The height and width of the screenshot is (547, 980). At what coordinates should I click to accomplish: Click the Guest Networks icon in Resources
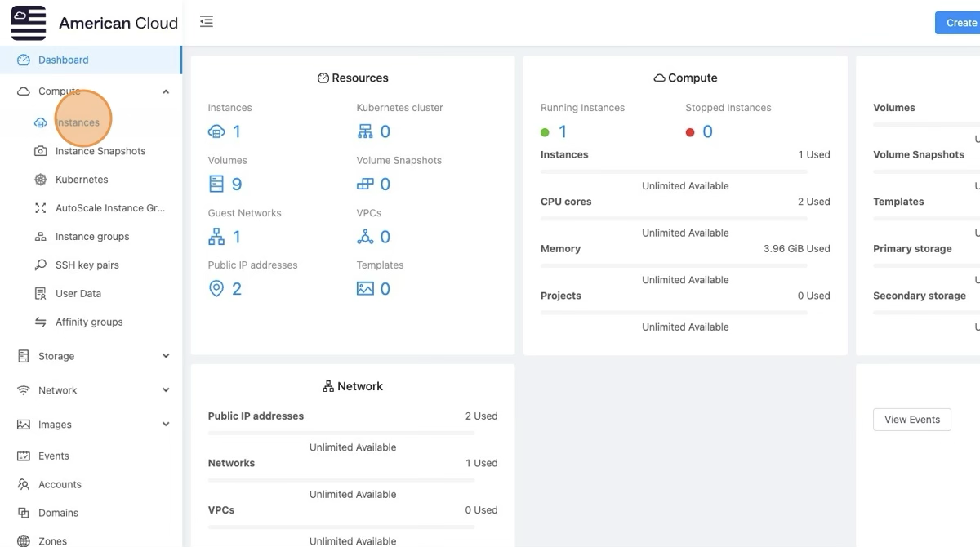click(216, 237)
